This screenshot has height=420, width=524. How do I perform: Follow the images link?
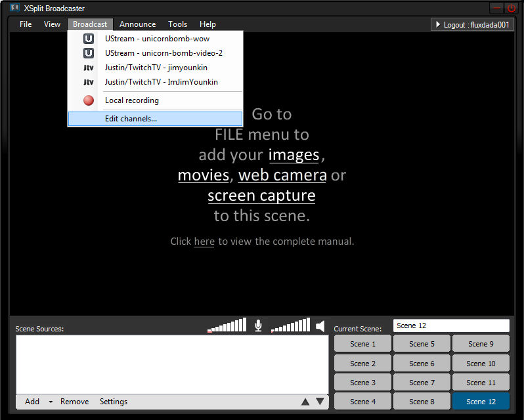[294, 155]
